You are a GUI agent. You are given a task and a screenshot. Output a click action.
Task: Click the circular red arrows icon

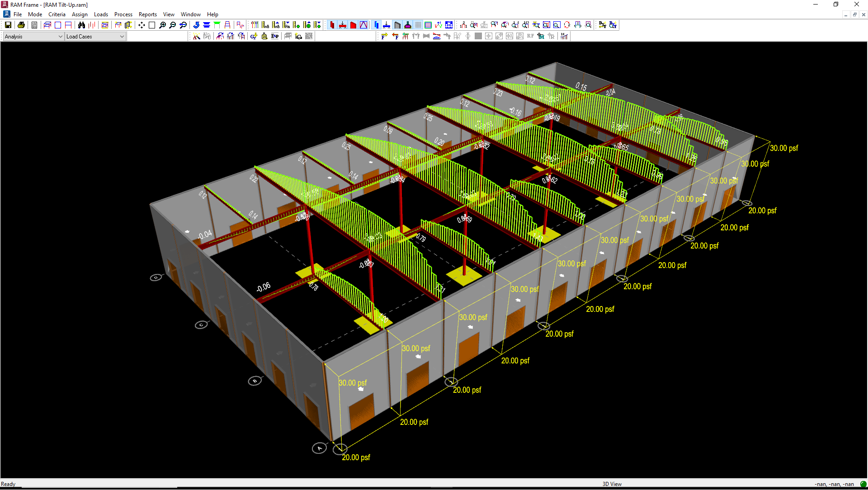(567, 25)
